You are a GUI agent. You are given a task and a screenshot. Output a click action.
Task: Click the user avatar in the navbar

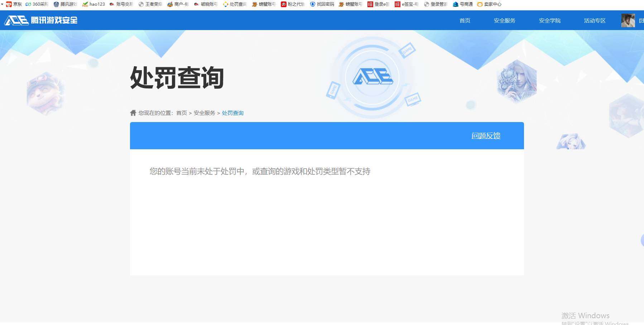tap(628, 20)
